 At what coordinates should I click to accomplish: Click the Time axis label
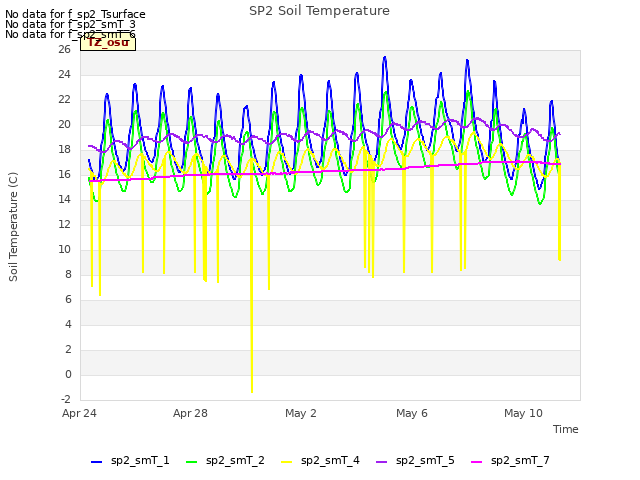tap(565, 429)
